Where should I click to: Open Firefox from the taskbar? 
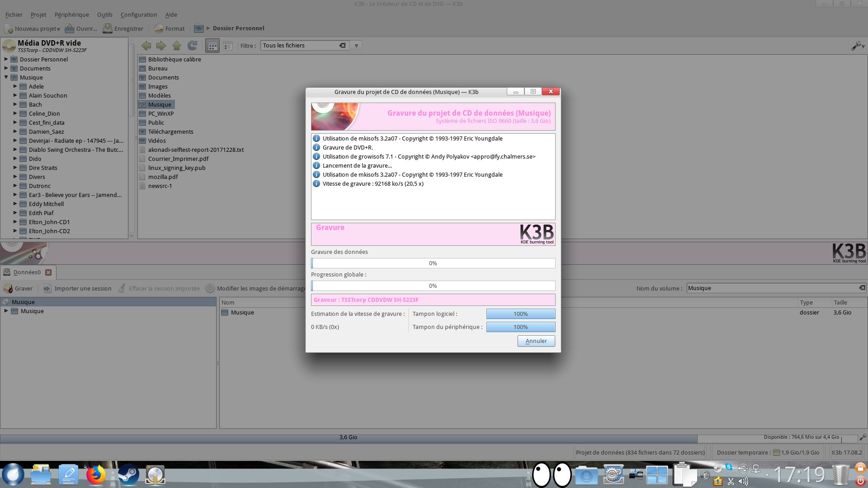coord(96,475)
